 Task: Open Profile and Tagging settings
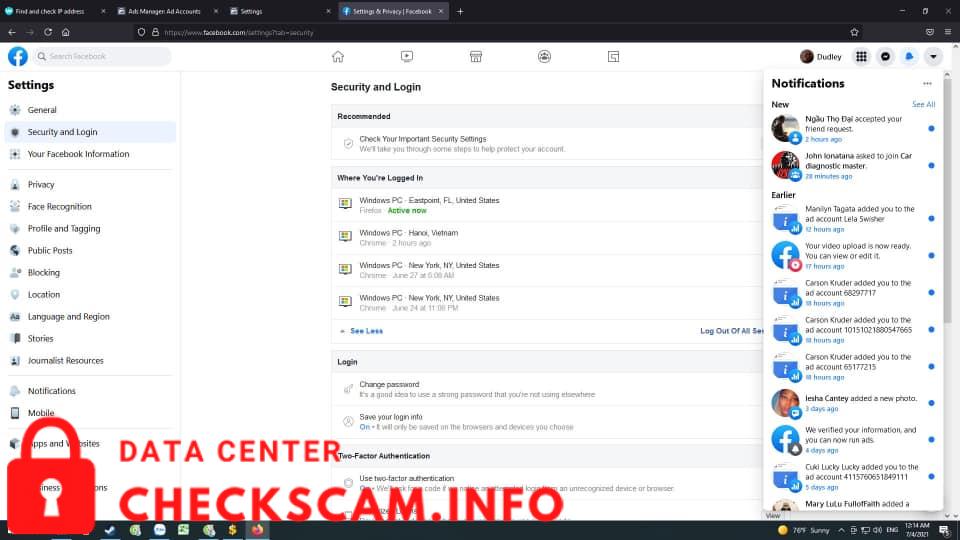pyautogui.click(x=90, y=228)
